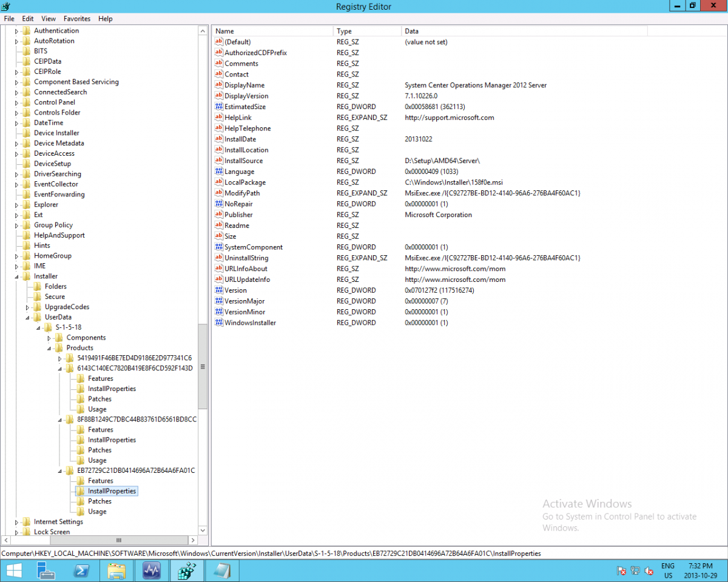728x582 pixels.
Task: Expand the Internet Settings tree node
Action: coord(17,522)
